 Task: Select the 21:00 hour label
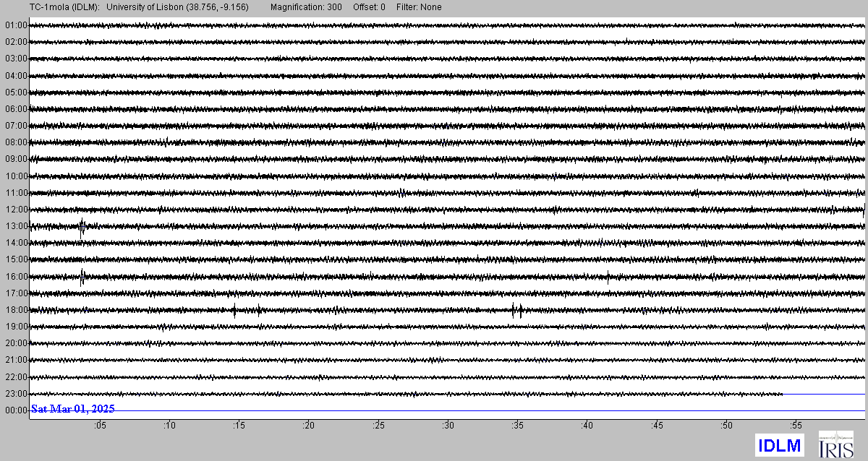pyautogui.click(x=16, y=360)
